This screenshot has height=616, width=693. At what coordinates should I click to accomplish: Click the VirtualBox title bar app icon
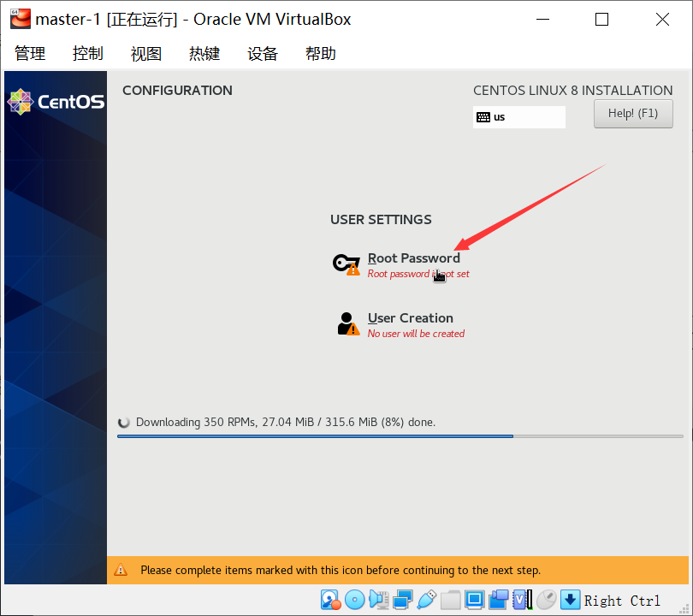[x=21, y=19]
